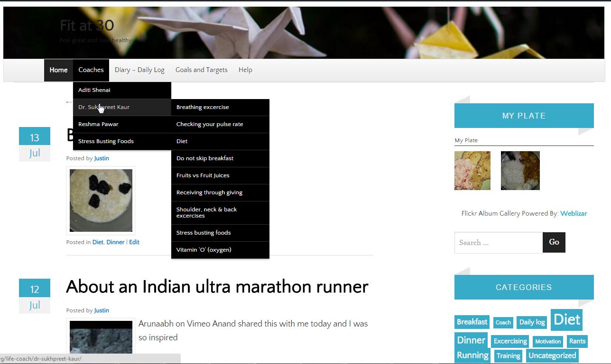Open Checking your pulse rate entry
The width and height of the screenshot is (611, 364).
[210, 124]
